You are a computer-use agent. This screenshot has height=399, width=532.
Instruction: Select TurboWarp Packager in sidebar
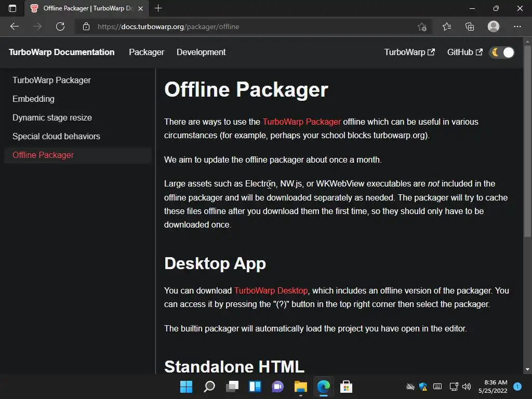click(78, 80)
